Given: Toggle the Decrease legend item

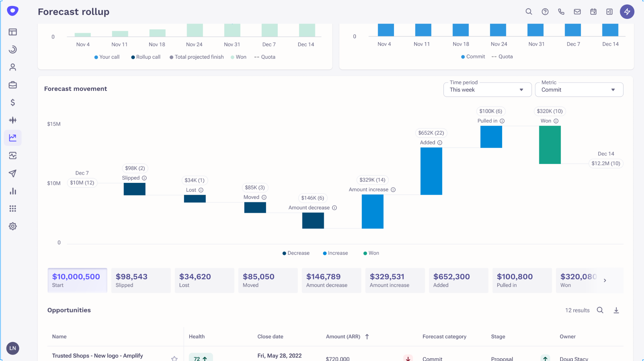Looking at the screenshot, I should 296,253.
